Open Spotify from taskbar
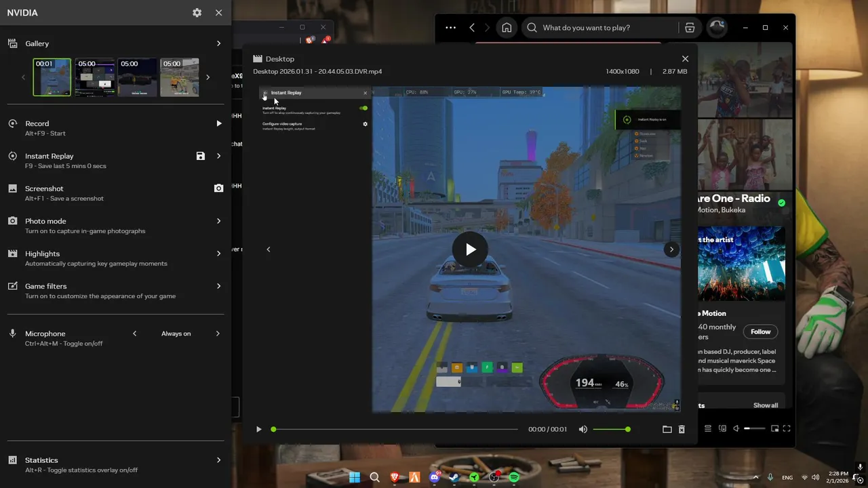Screen dimensions: 868x488 pyautogui.click(x=514, y=477)
